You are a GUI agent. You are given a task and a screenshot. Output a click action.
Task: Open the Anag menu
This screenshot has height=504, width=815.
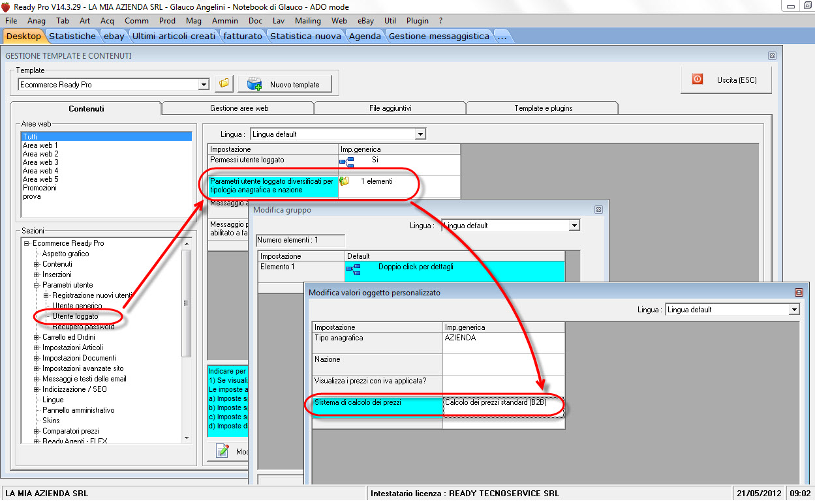click(x=37, y=21)
